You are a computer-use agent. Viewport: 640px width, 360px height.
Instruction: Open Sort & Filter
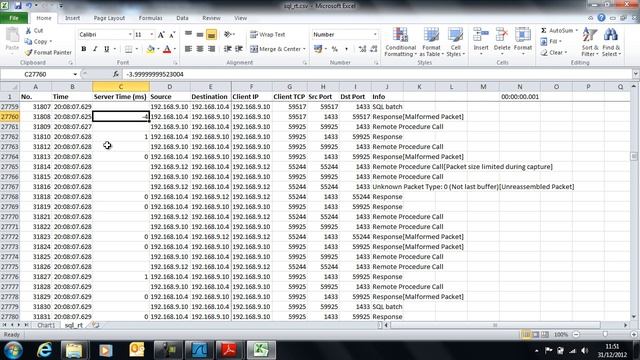tap(590, 42)
